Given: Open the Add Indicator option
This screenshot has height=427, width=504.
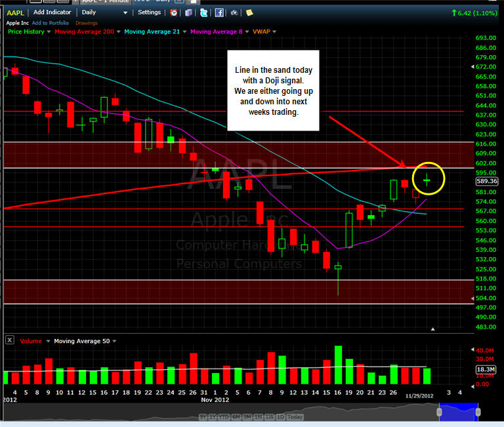Looking at the screenshot, I should (x=52, y=12).
